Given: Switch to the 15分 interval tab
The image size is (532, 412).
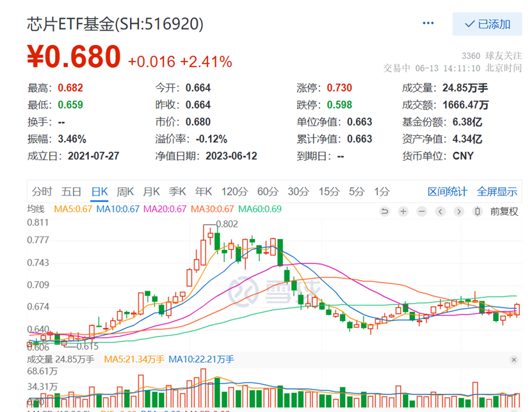Looking at the screenshot, I should pos(329,192).
